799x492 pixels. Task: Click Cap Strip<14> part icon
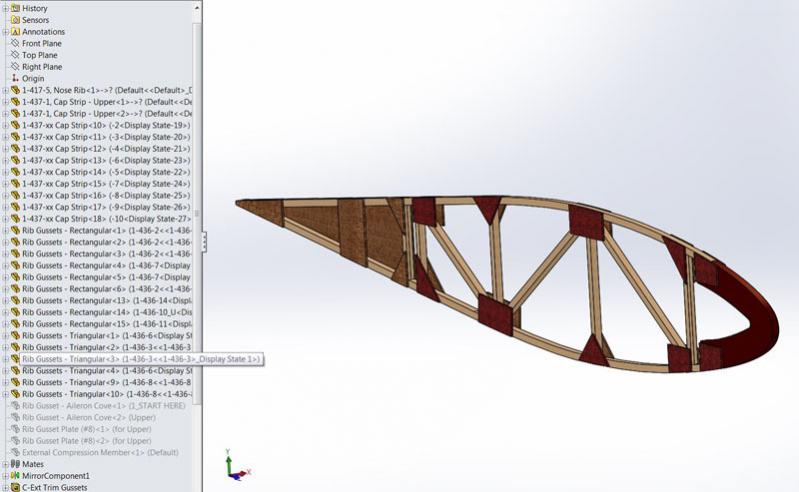[x=15, y=172]
